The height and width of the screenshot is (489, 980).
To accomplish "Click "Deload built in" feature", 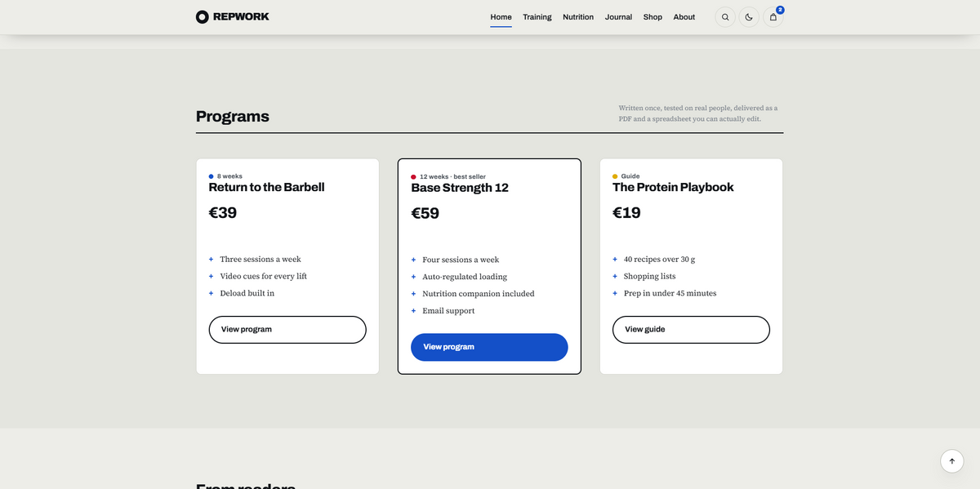I will pos(247,294).
